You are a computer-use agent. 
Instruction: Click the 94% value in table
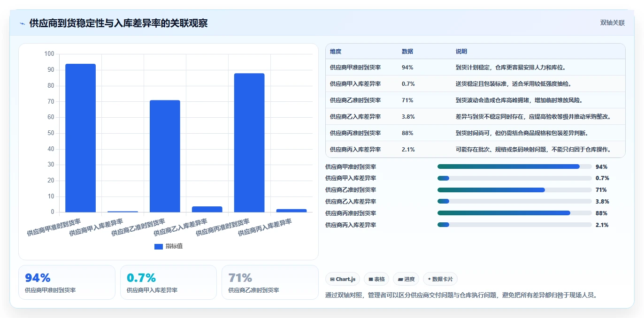[407, 68]
